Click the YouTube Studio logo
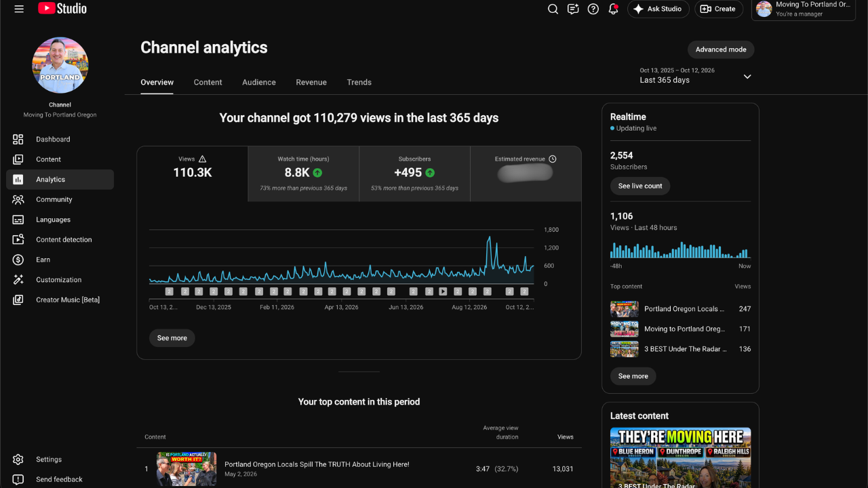 coord(62,9)
